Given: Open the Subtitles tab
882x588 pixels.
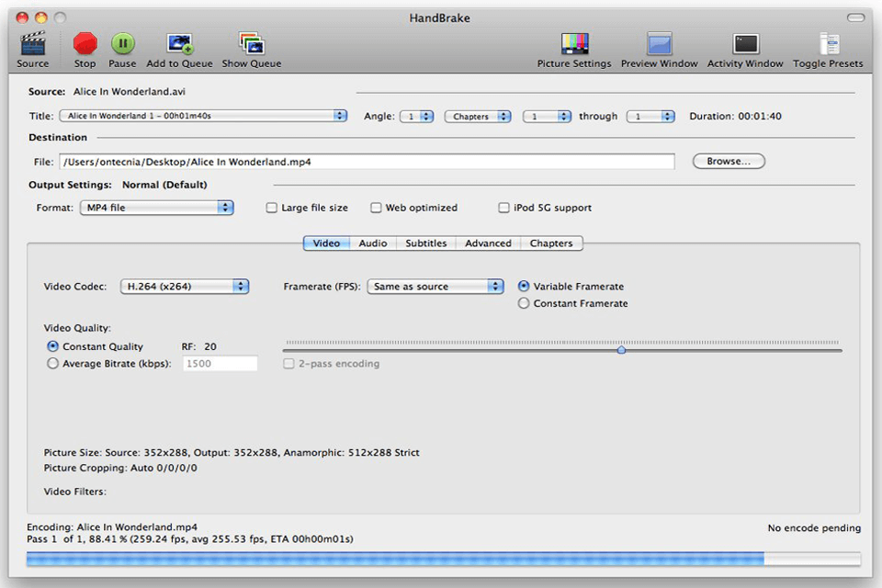Looking at the screenshot, I should point(425,243).
